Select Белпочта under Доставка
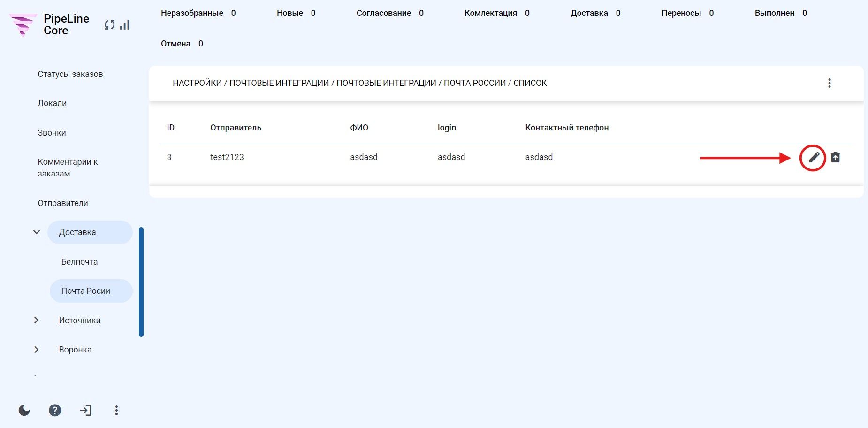This screenshot has height=428, width=868. (x=79, y=262)
